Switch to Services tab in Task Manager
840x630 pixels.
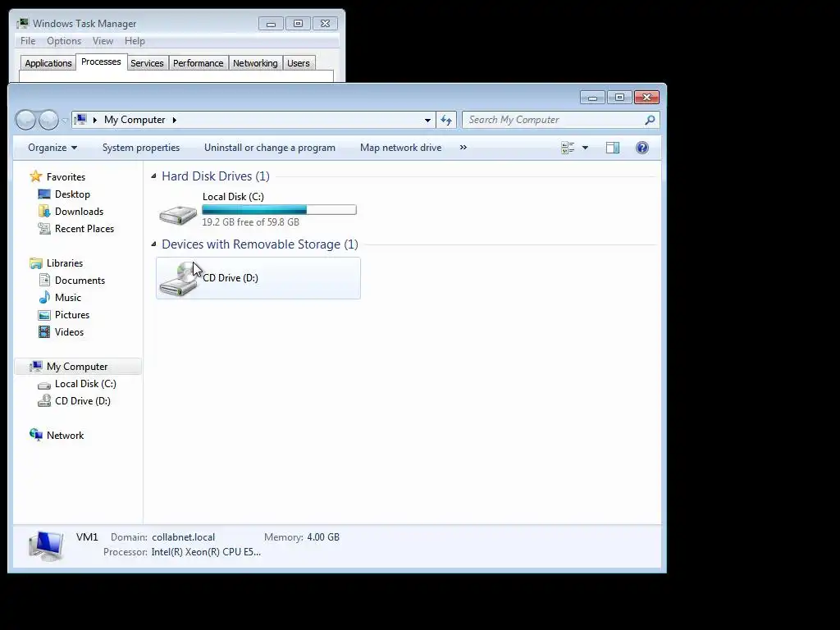pos(147,63)
